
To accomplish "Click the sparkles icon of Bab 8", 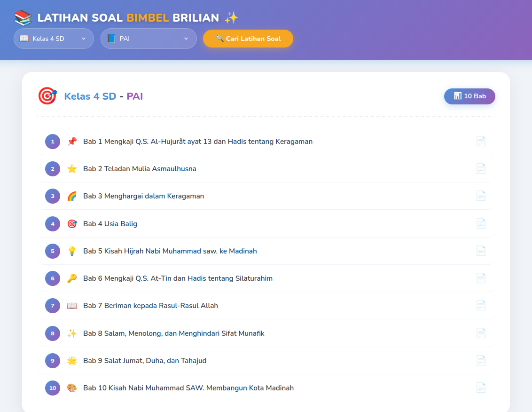I will pos(72,333).
